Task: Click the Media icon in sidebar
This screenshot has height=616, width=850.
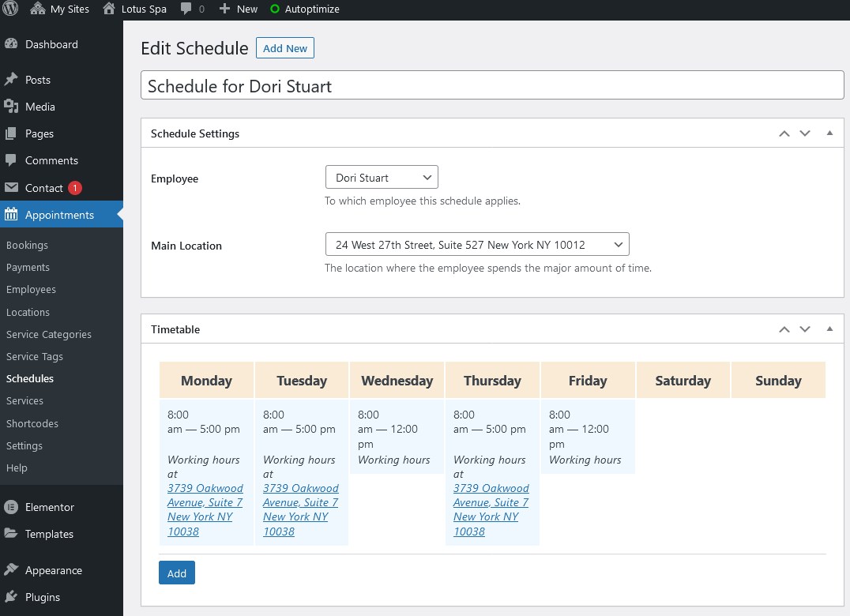Action: pyautogui.click(x=11, y=106)
